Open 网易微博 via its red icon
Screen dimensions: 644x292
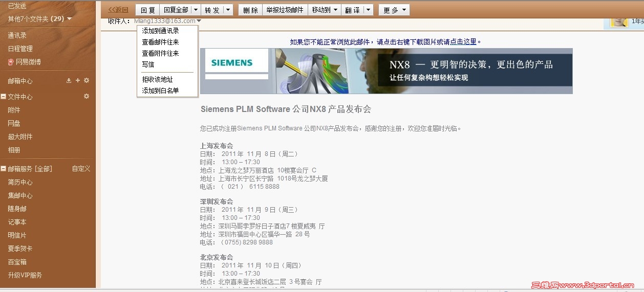pos(11,62)
